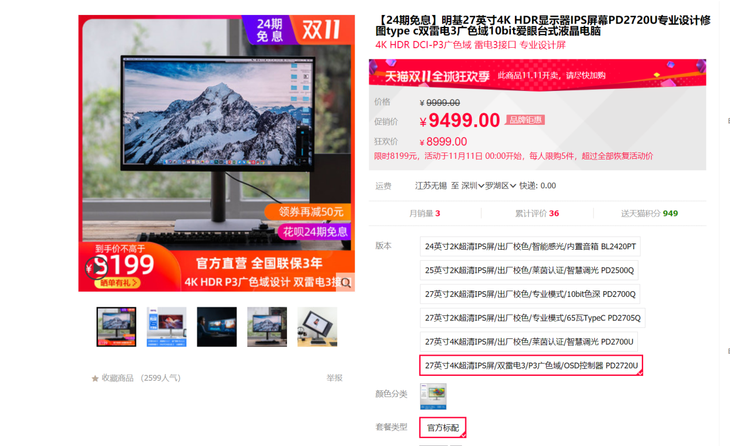Image resolution: width=730 pixels, height=446 pixels.
Task: Select the 27英寸 4K PD2700U version
Action: [x=529, y=342]
